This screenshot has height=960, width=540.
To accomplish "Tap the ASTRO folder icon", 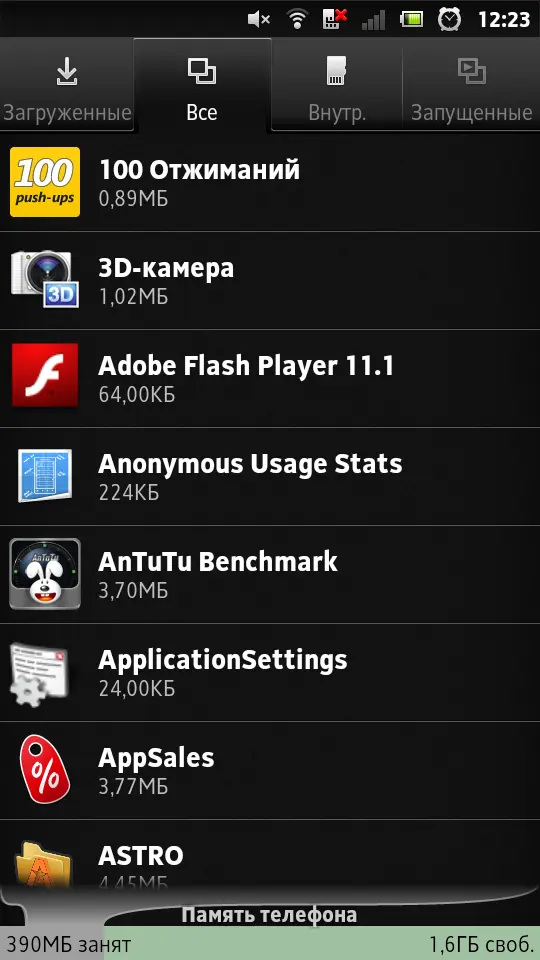I will 41,866.
